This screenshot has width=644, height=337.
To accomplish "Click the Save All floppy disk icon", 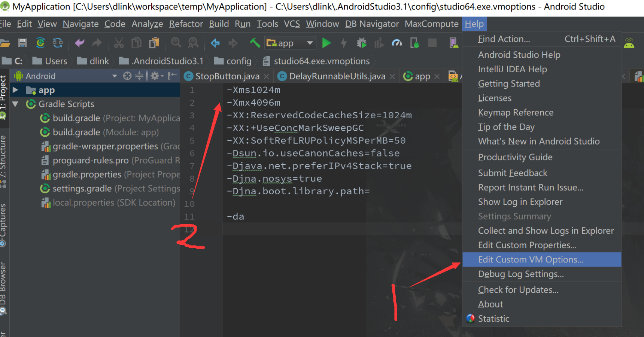I will pyautogui.click(x=22, y=43).
